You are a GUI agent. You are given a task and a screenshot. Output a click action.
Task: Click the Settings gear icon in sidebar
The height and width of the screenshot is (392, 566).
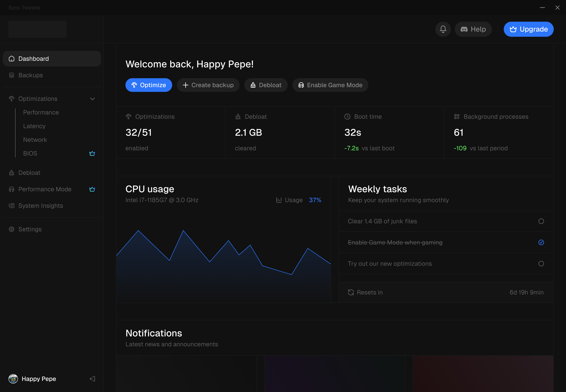point(12,229)
